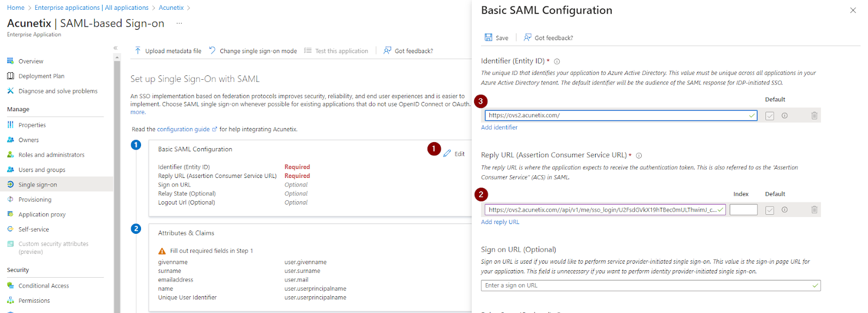Click the info icon beside Reply URL heading
Screen dimensions: 868x313
[x=639, y=156]
